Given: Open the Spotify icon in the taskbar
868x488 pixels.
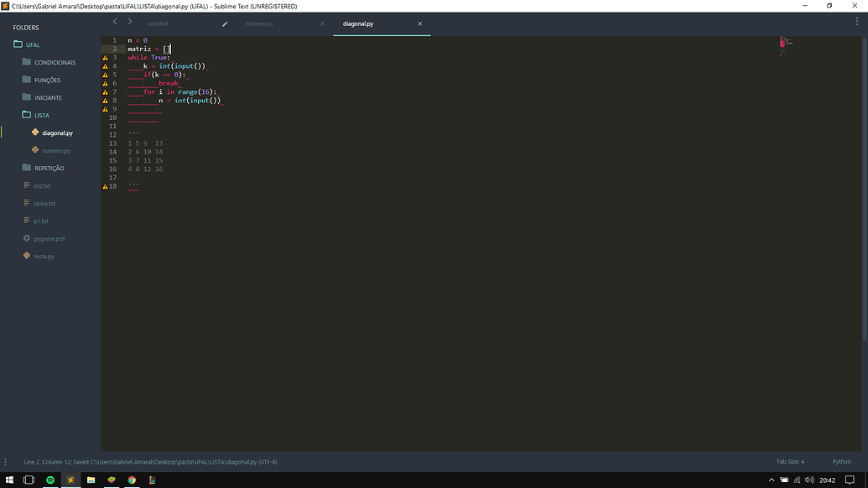Looking at the screenshot, I should coord(49,480).
